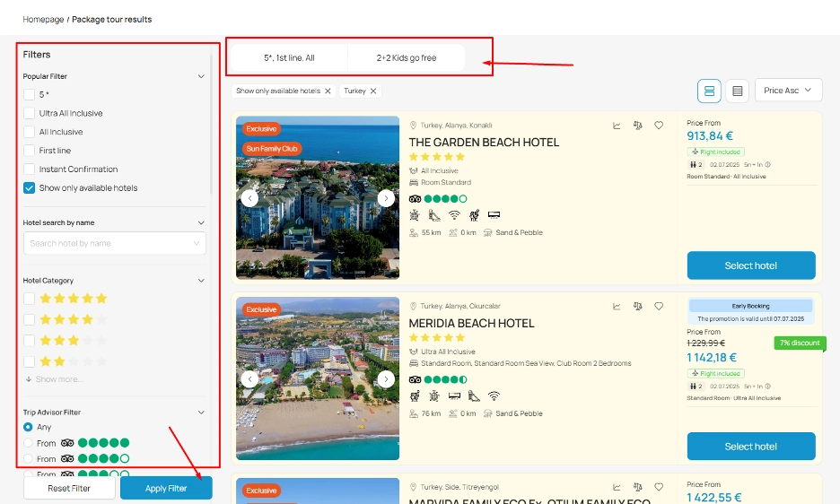The height and width of the screenshot is (504, 840).
Task: Favorite Meridia Beach Hotel with heart icon
Action: pos(659,307)
